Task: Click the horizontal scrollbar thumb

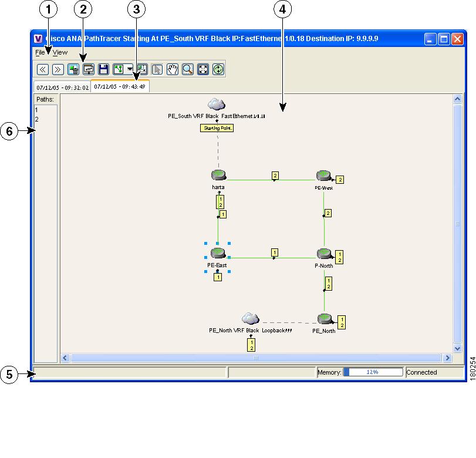Action: [x=256, y=358]
